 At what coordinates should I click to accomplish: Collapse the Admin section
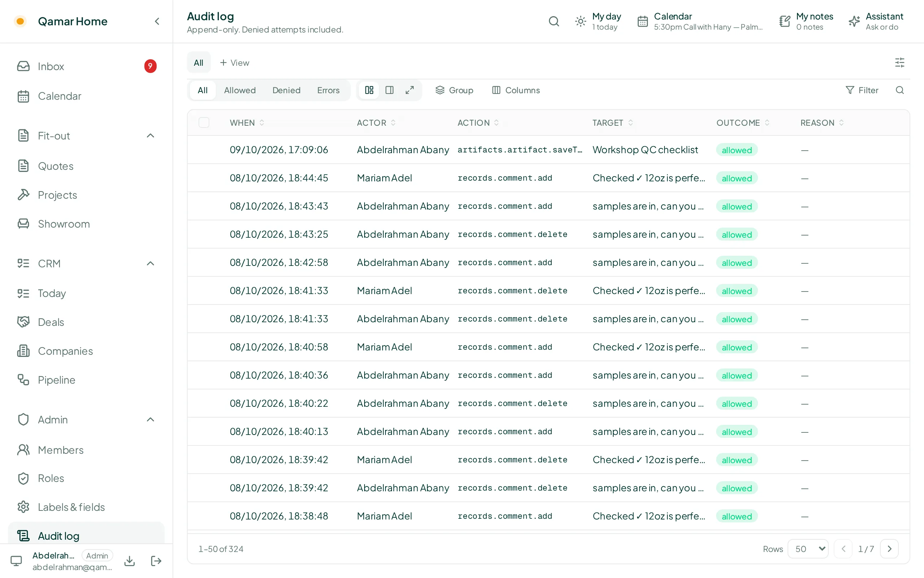[151, 420]
